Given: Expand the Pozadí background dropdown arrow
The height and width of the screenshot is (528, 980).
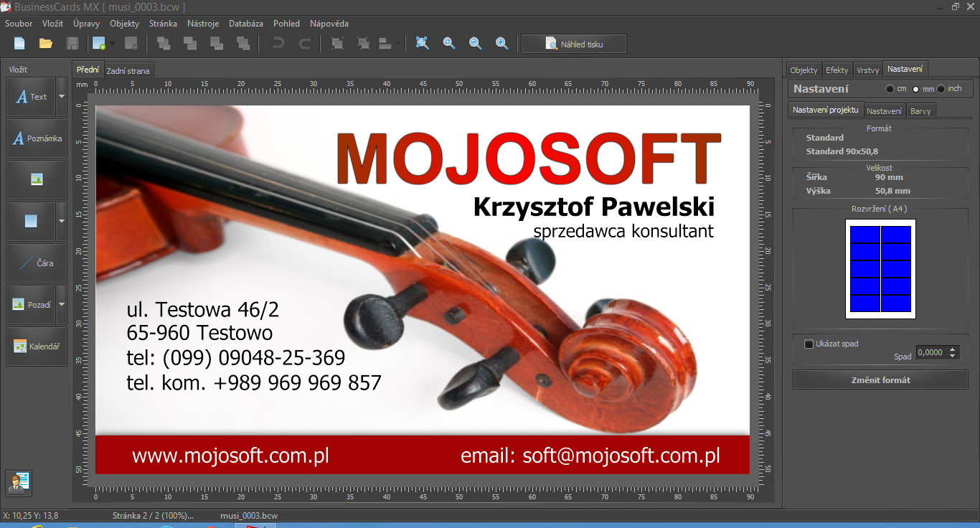Looking at the screenshot, I should pos(62,305).
